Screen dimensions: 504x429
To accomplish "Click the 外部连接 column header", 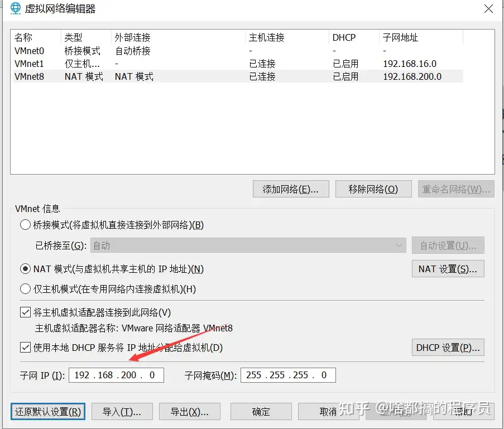I will [179, 37].
